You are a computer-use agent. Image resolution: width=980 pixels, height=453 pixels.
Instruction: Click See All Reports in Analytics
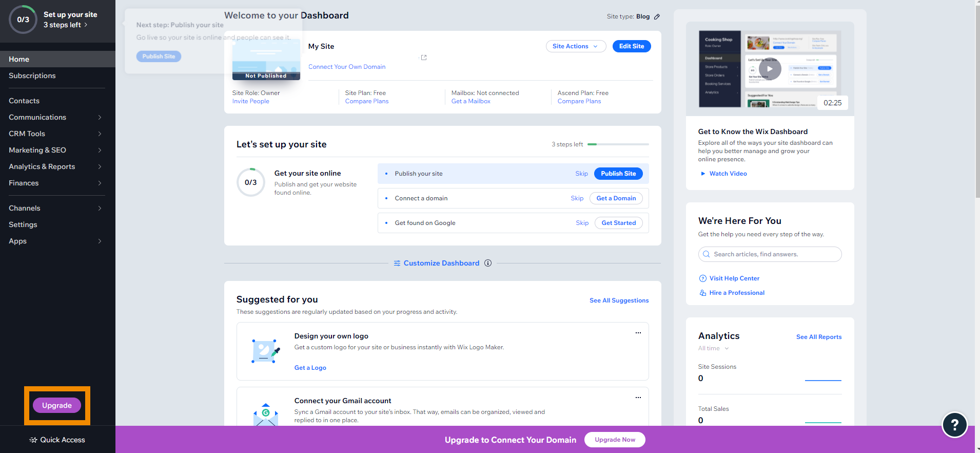point(818,337)
